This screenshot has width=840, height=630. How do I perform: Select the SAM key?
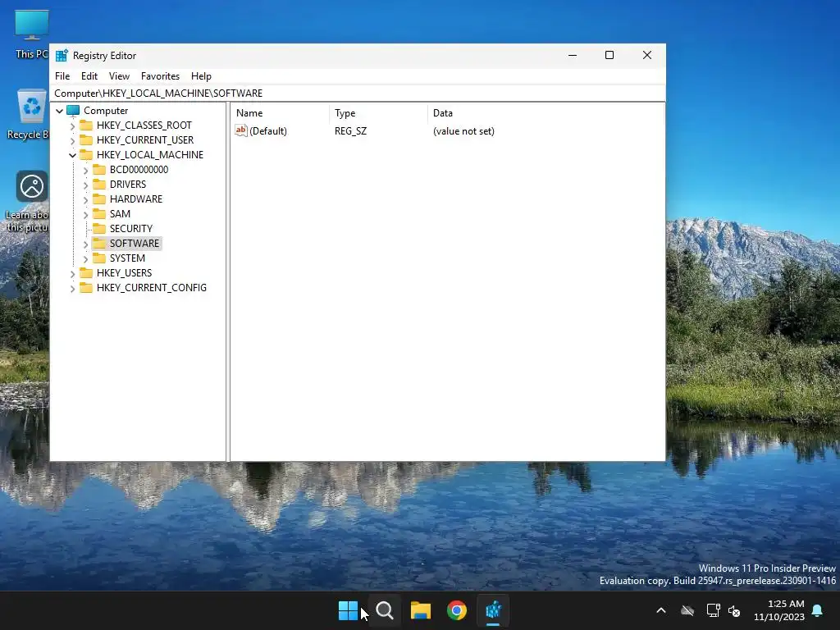click(x=120, y=214)
